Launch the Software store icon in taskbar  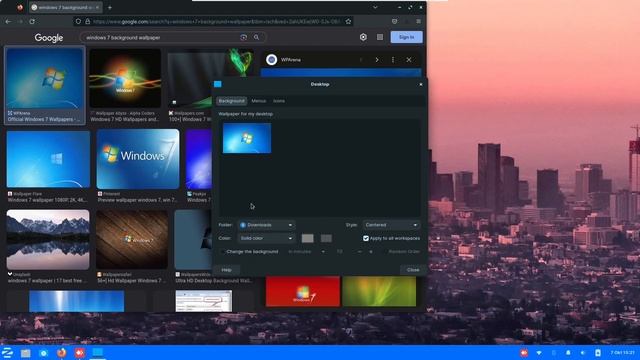(44, 353)
